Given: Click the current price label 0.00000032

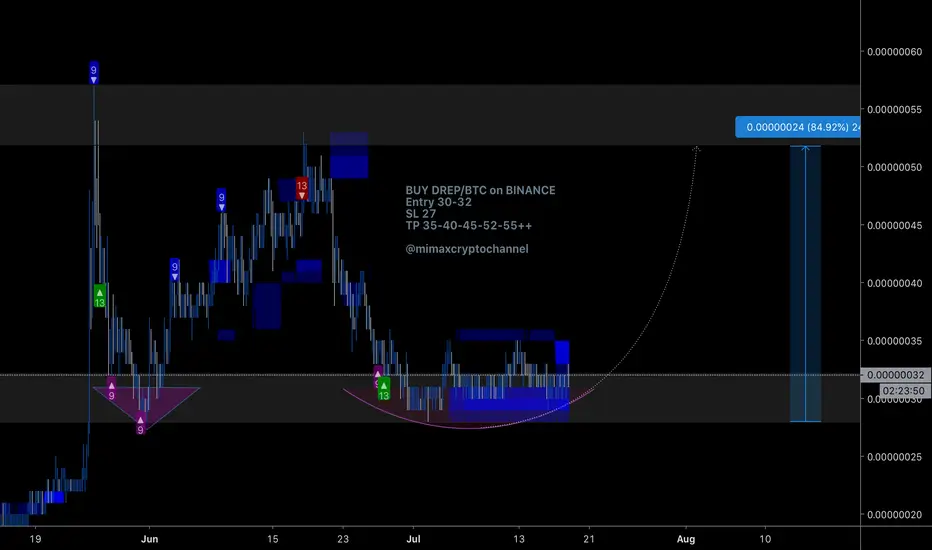Looking at the screenshot, I should [895, 375].
